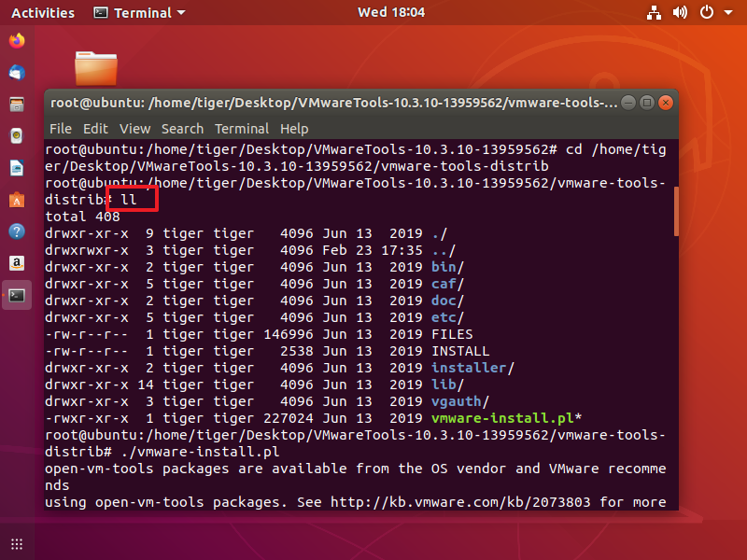Open the Search menu
Image resolution: width=747 pixels, height=560 pixels.
[x=182, y=129]
